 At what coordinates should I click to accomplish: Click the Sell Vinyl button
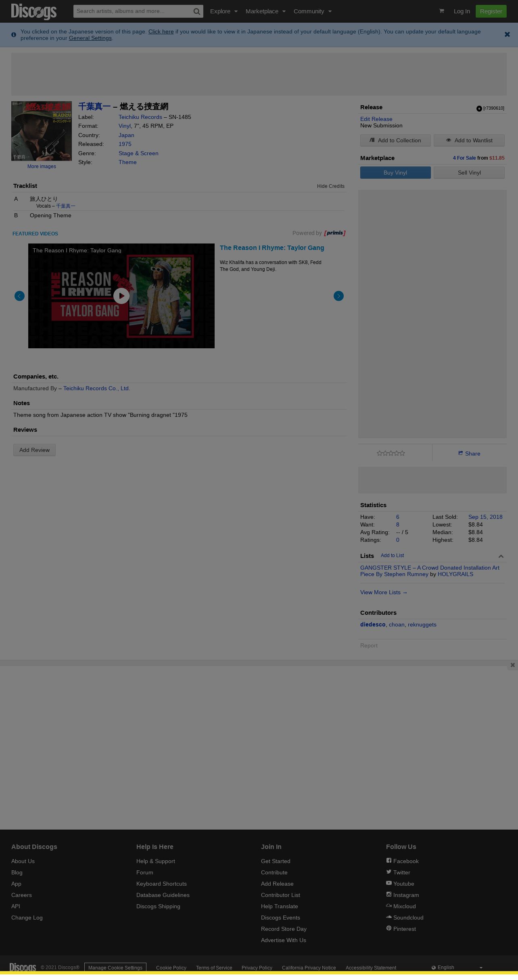pyautogui.click(x=469, y=173)
